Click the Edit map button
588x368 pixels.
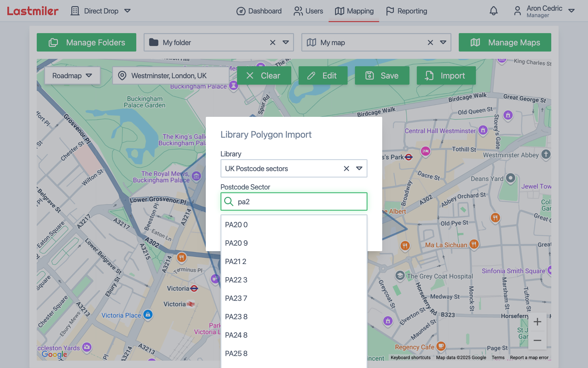(x=323, y=75)
